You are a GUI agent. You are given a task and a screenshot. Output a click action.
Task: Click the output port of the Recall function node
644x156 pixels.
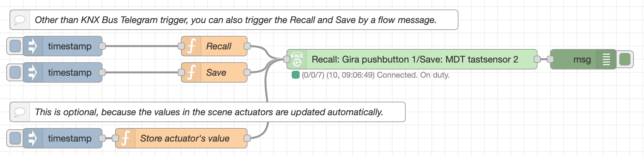[247, 46]
